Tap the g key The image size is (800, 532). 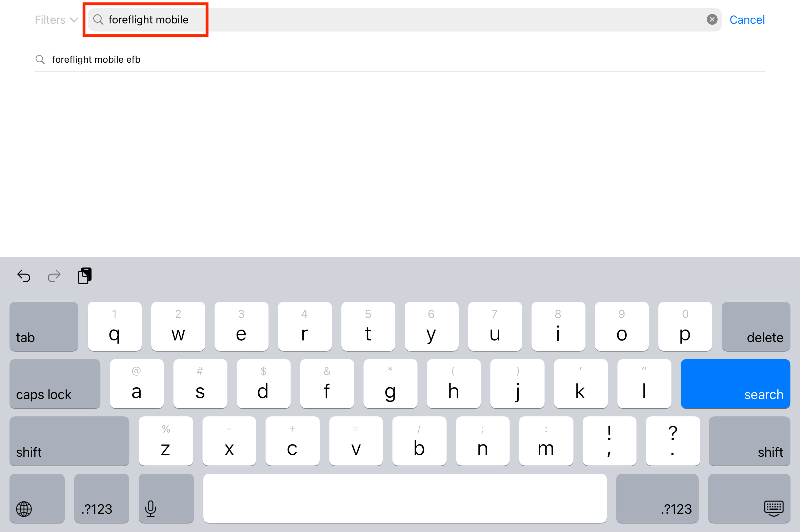click(390, 384)
